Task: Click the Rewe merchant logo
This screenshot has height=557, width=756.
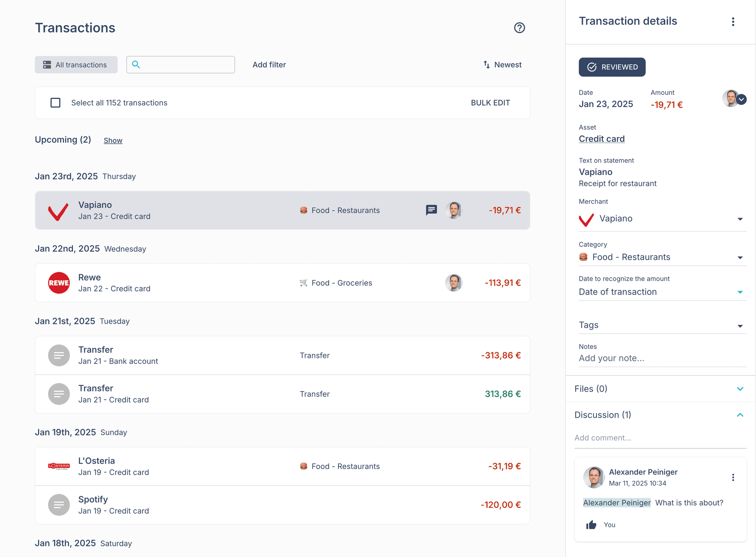Action: coord(59,283)
